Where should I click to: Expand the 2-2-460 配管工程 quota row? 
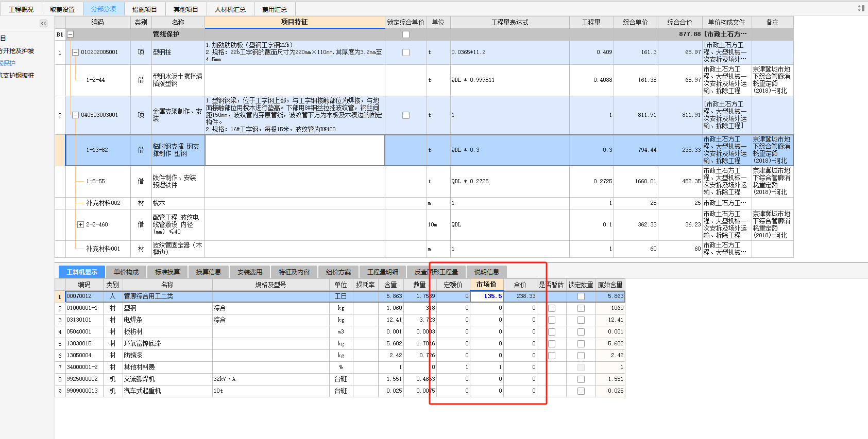tap(80, 225)
